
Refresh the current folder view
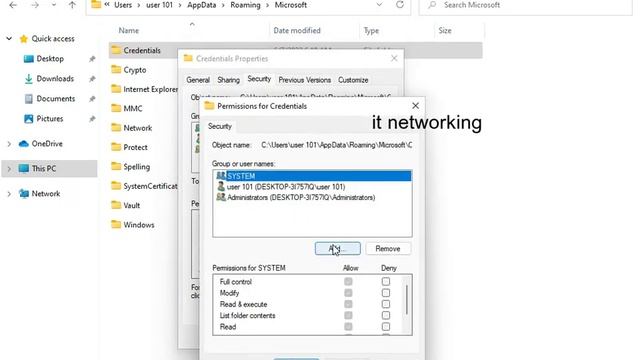click(400, 5)
